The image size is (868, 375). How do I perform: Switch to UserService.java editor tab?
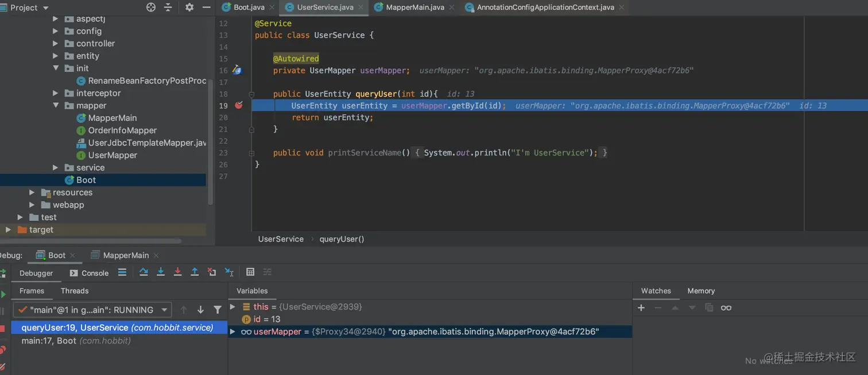[x=325, y=7]
